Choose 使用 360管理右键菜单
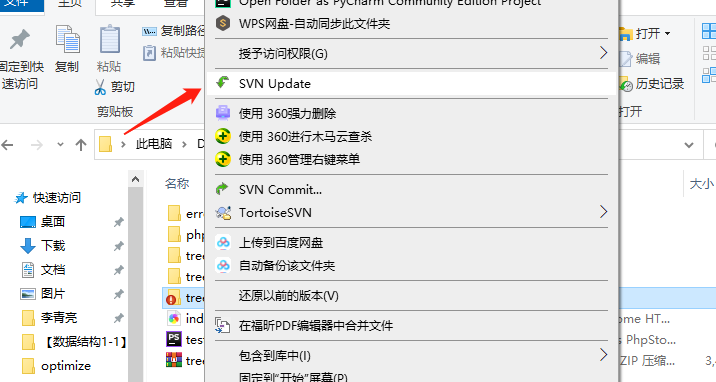 coord(411,159)
